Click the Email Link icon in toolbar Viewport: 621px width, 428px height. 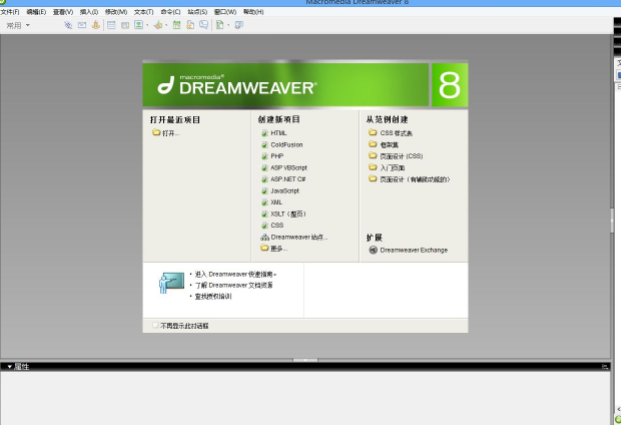coord(82,25)
